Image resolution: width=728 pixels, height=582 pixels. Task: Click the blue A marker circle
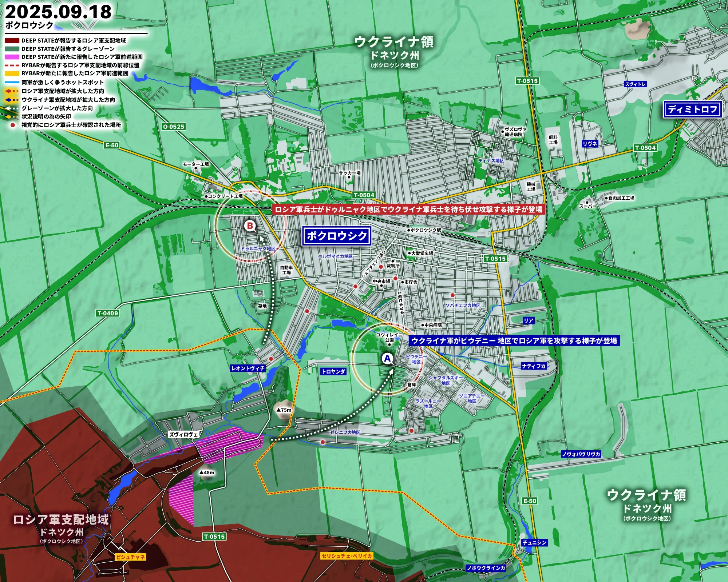click(387, 359)
